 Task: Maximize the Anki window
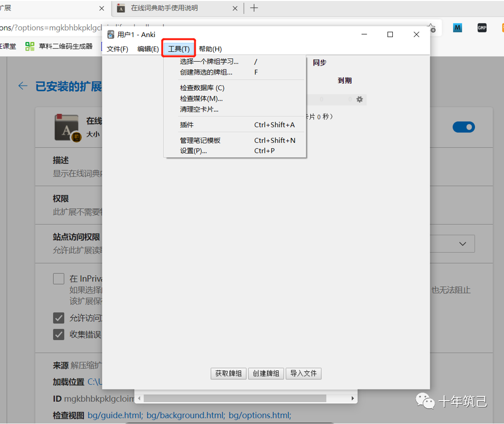[390, 34]
